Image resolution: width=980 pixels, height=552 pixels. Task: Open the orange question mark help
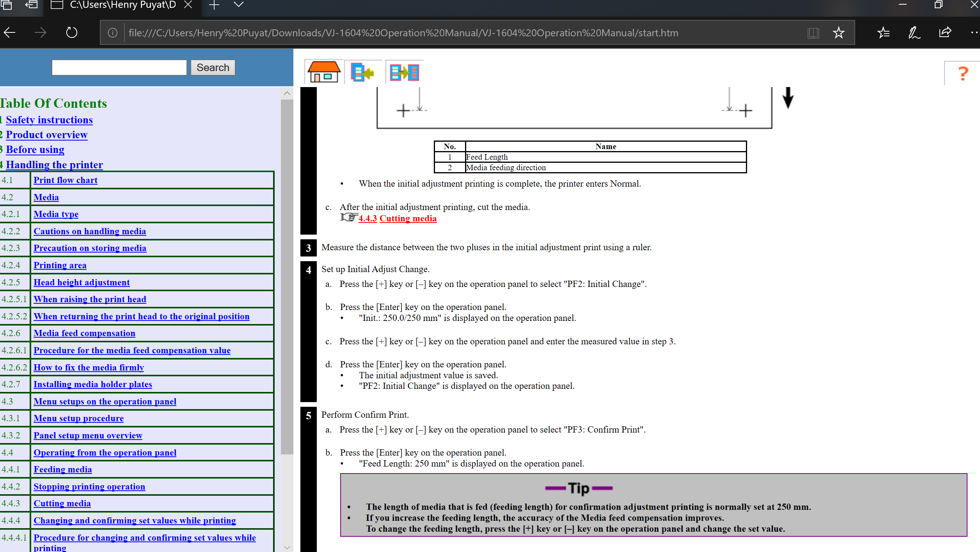963,73
